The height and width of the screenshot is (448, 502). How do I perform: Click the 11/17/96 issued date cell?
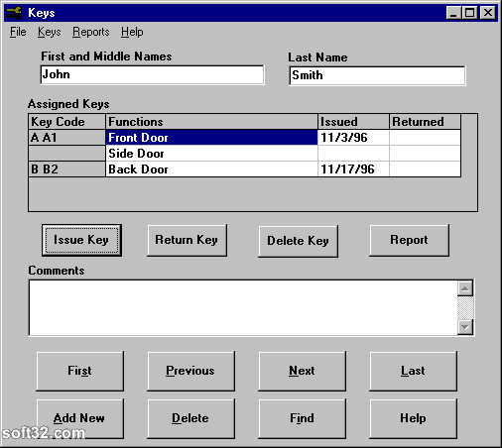[x=353, y=169]
